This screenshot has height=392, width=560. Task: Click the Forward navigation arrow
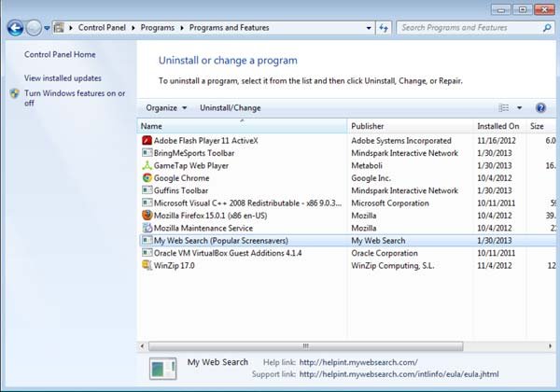(x=34, y=28)
